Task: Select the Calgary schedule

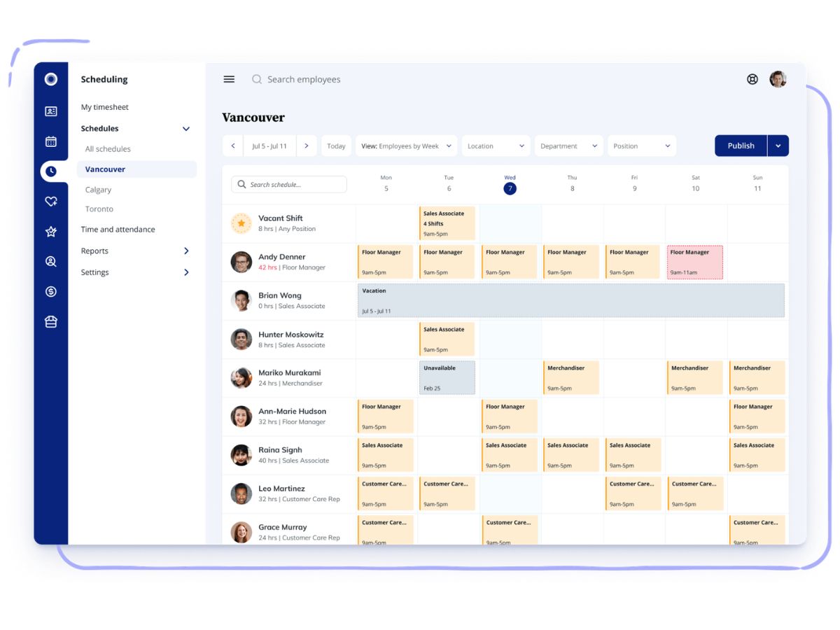Action: (98, 190)
